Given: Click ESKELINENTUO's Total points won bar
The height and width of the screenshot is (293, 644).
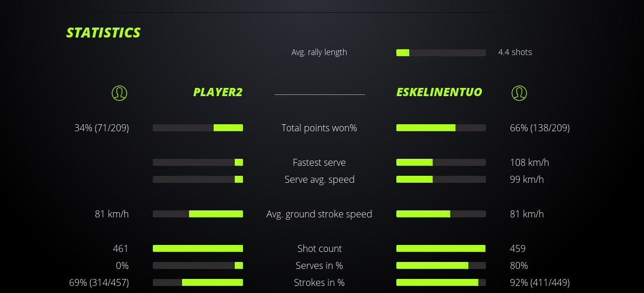Looking at the screenshot, I should click(x=441, y=128).
